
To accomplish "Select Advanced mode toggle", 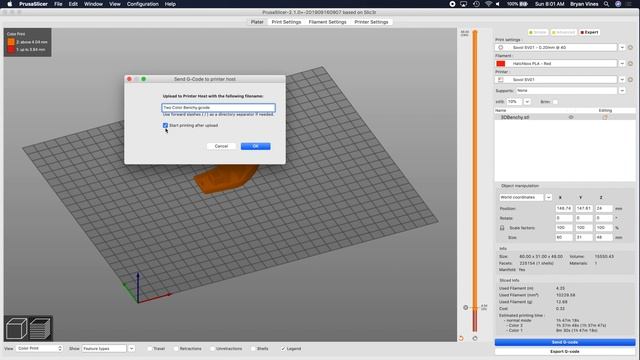I will tap(564, 32).
